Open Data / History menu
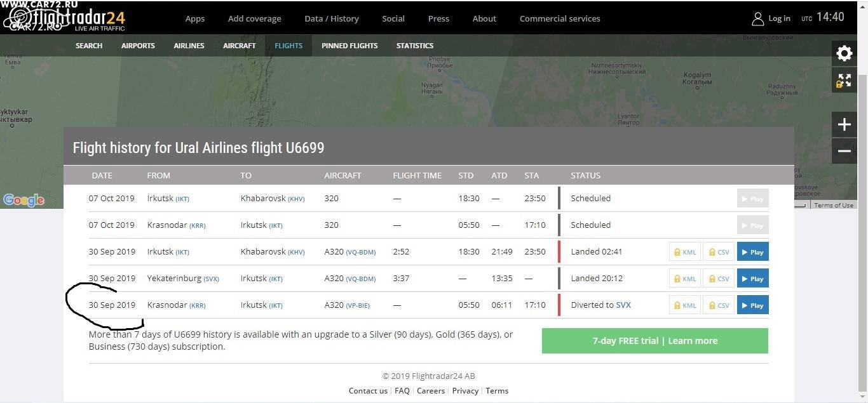This screenshot has width=868, height=403. pos(332,18)
